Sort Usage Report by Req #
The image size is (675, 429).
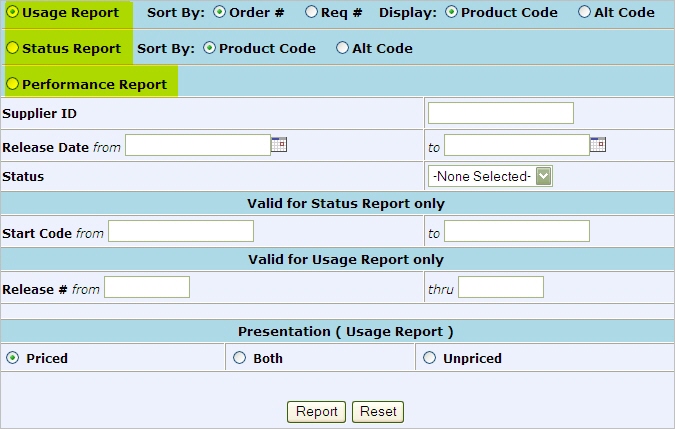tap(311, 12)
